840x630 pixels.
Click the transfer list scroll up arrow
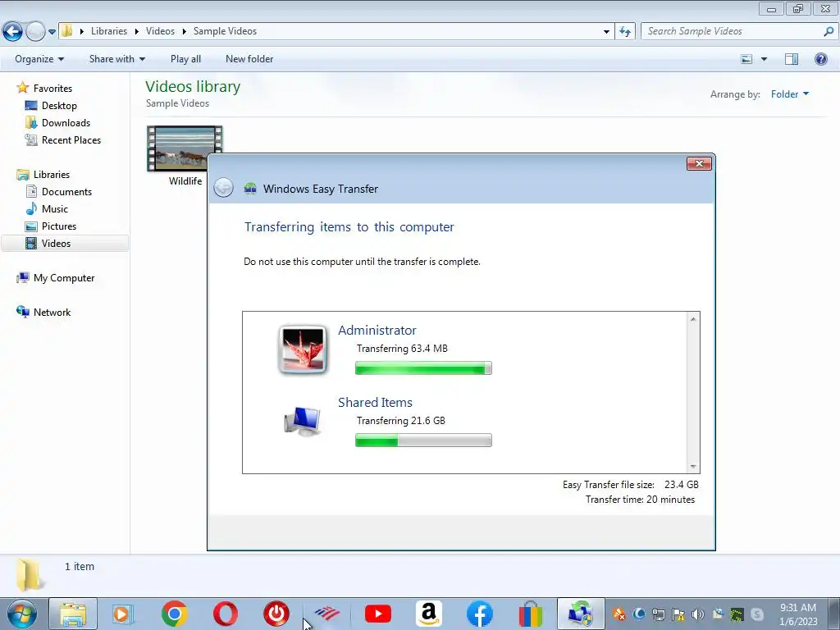[x=693, y=319]
